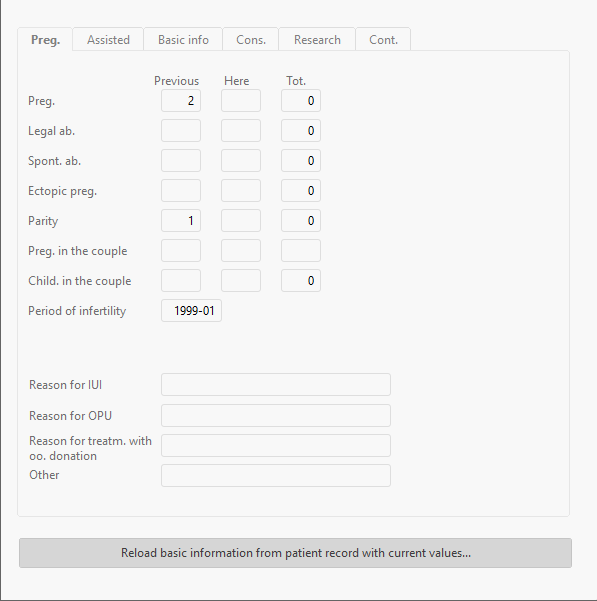This screenshot has height=601, width=597.
Task: Focus Reason for treatm. with oo. donation field
Action: (276, 445)
